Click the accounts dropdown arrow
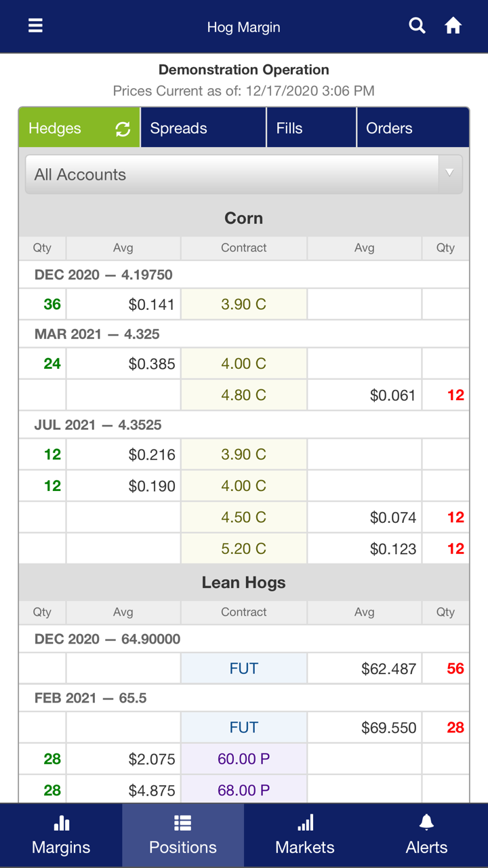The height and width of the screenshot is (868, 488). [449, 174]
